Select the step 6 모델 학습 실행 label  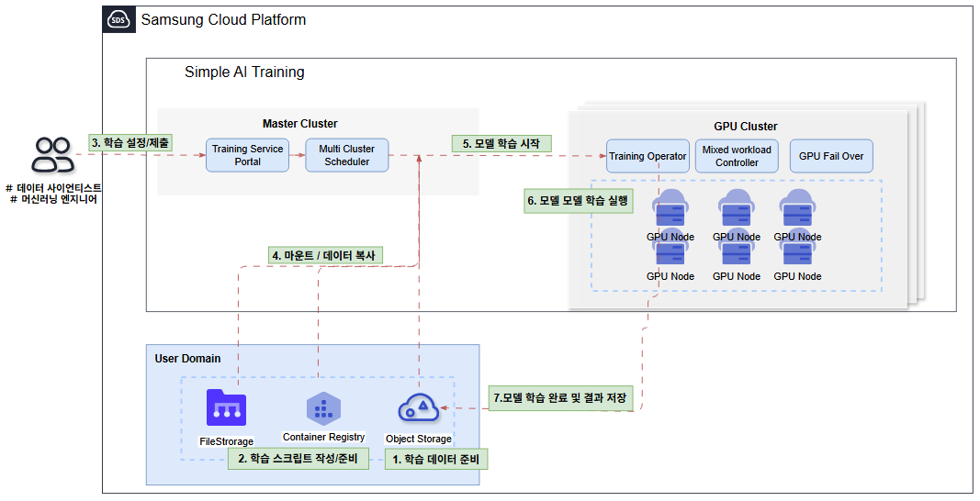(x=578, y=201)
